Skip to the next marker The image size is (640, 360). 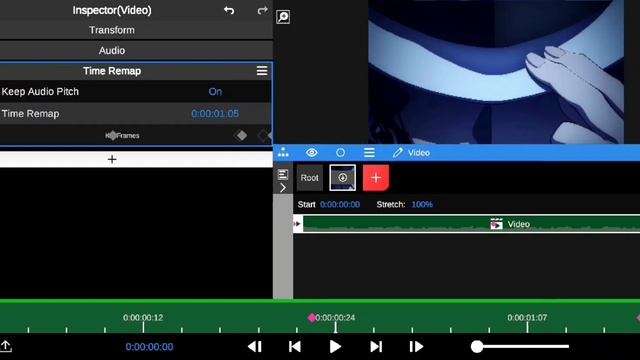tap(376, 347)
